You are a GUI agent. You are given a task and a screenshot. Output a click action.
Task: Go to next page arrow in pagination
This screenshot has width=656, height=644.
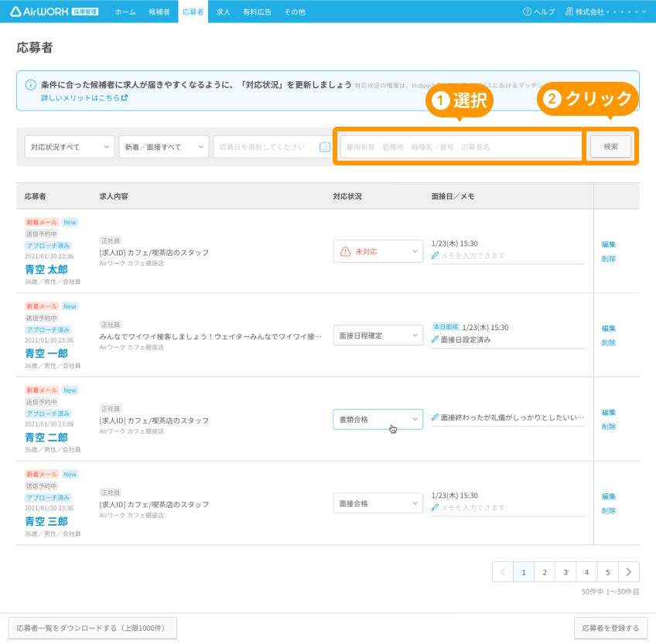click(628, 571)
